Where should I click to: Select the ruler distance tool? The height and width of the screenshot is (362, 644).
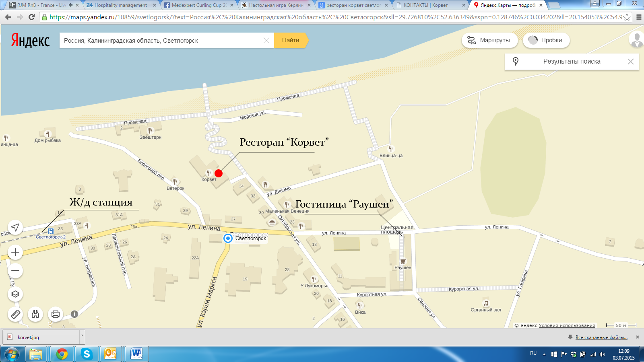[x=15, y=314]
